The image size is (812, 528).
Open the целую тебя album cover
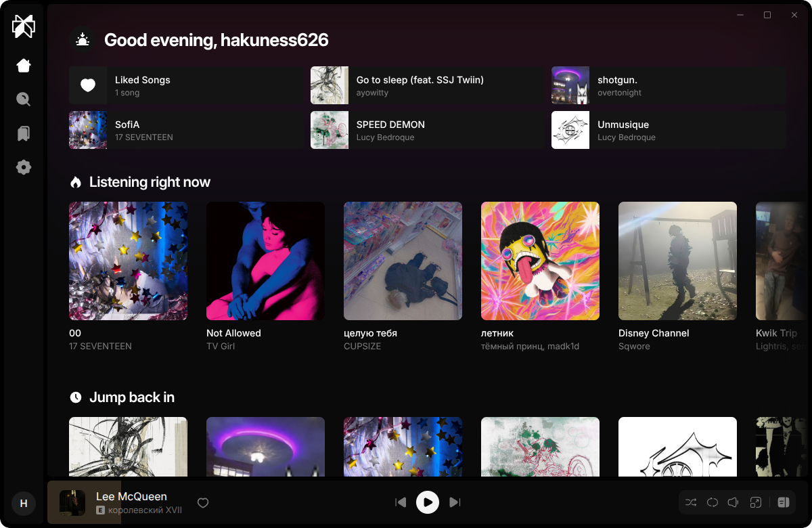pyautogui.click(x=403, y=261)
